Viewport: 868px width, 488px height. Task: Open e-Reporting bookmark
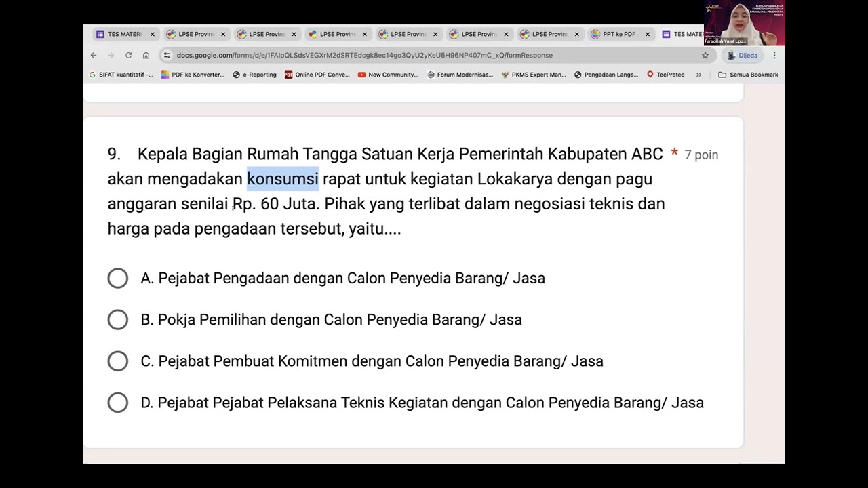click(x=254, y=75)
